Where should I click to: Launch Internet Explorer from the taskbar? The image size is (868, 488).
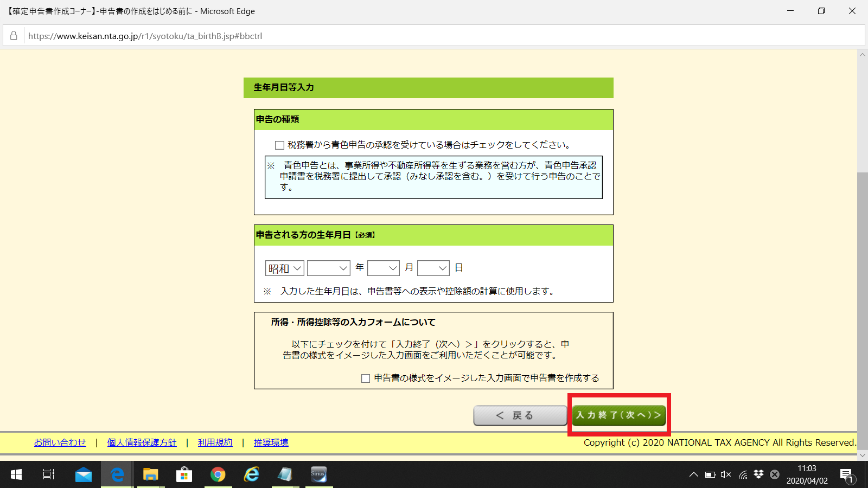[x=252, y=474]
